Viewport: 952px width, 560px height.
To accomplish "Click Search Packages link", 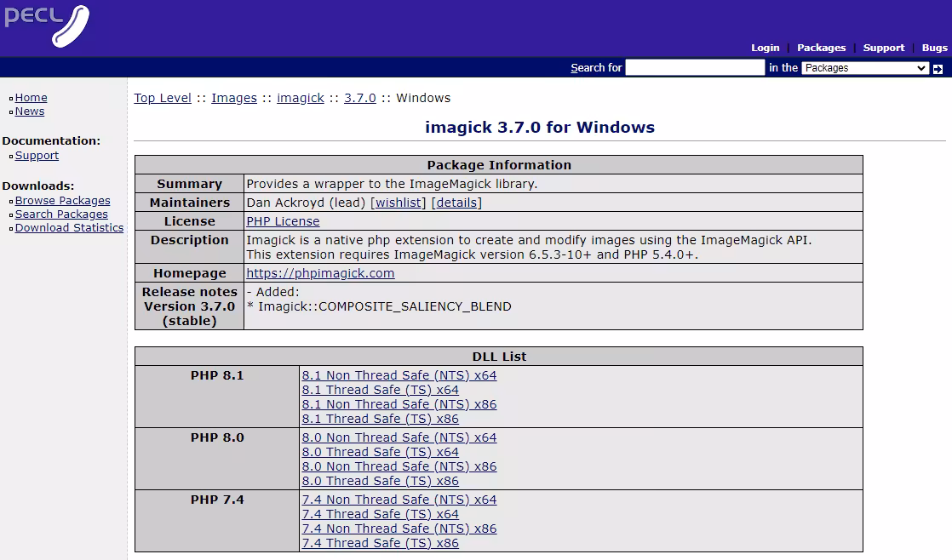I will click(61, 214).
